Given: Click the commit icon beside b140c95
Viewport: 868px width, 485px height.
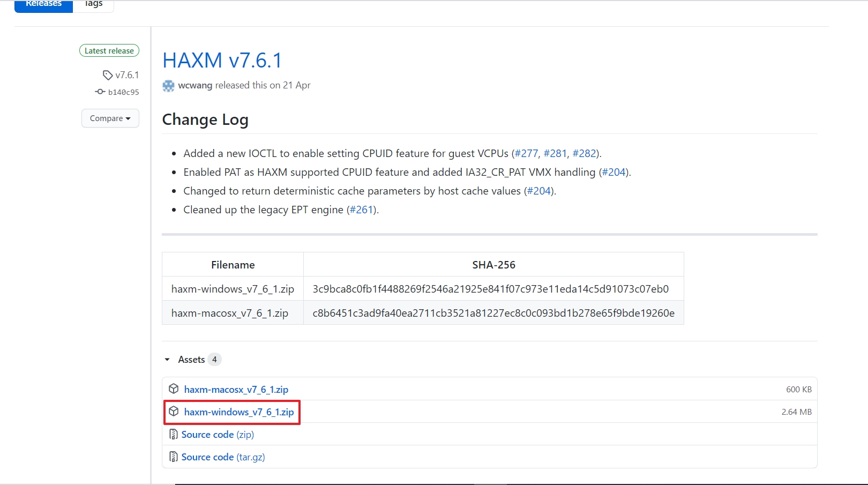Looking at the screenshot, I should pyautogui.click(x=100, y=92).
